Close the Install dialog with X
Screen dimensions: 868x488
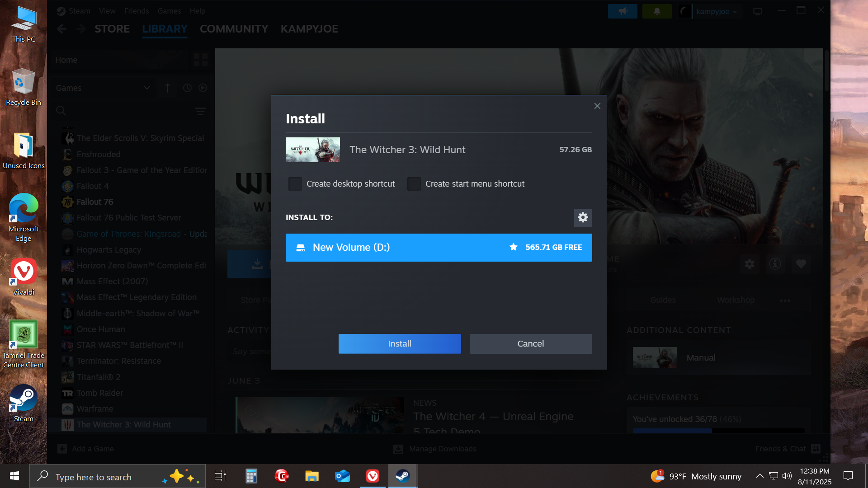coord(597,106)
